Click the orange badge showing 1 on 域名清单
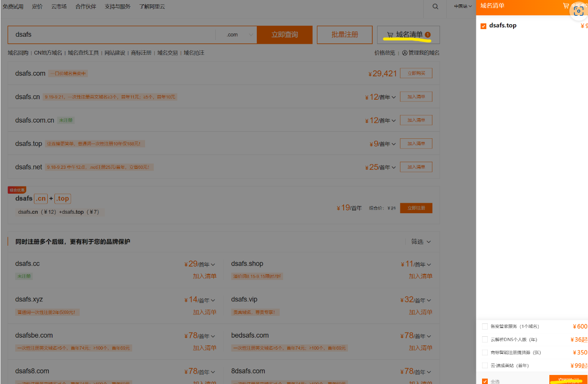 tap(428, 34)
